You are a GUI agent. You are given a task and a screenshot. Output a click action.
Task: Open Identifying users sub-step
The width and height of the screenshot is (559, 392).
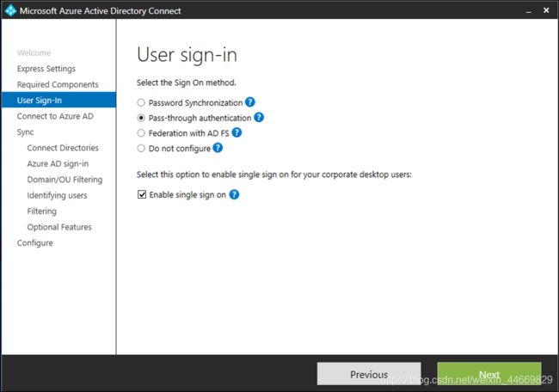(57, 195)
